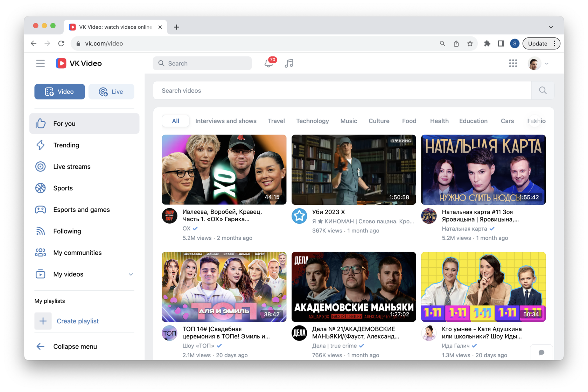Open notifications showing 70 alerts
Screen dimensions: 588x392
coord(269,63)
